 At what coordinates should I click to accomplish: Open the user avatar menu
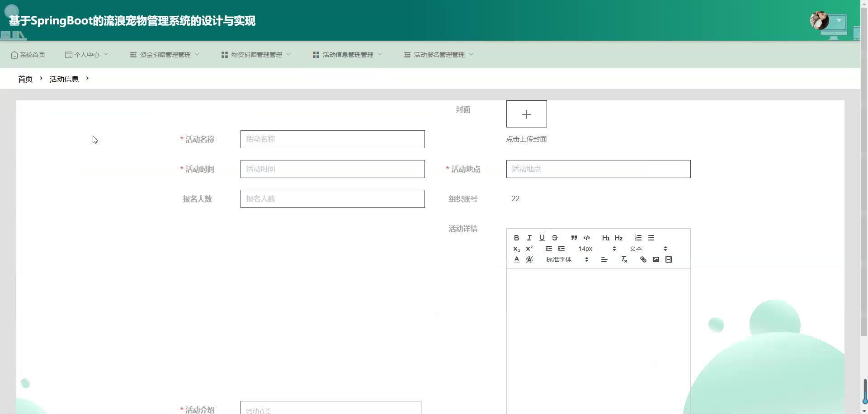tap(819, 20)
